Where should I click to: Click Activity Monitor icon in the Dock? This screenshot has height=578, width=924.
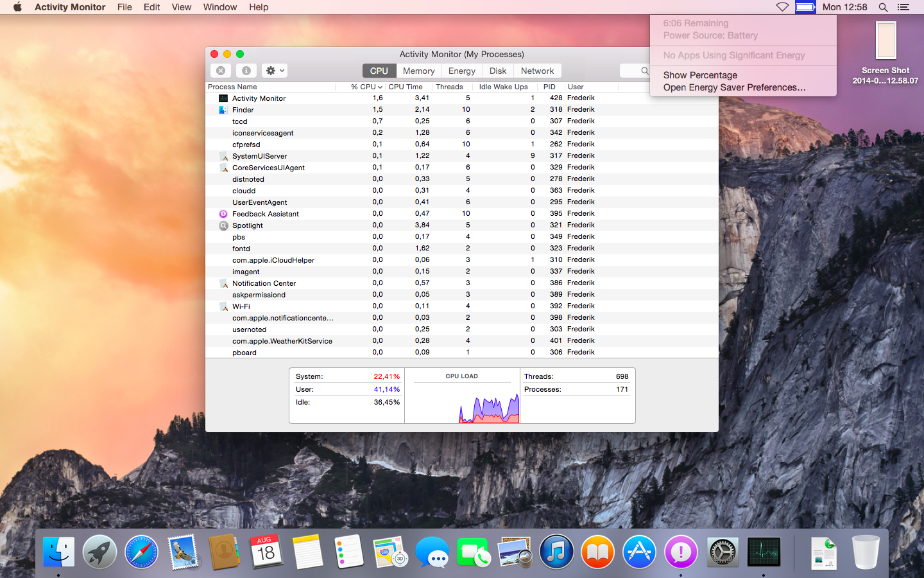pos(764,552)
